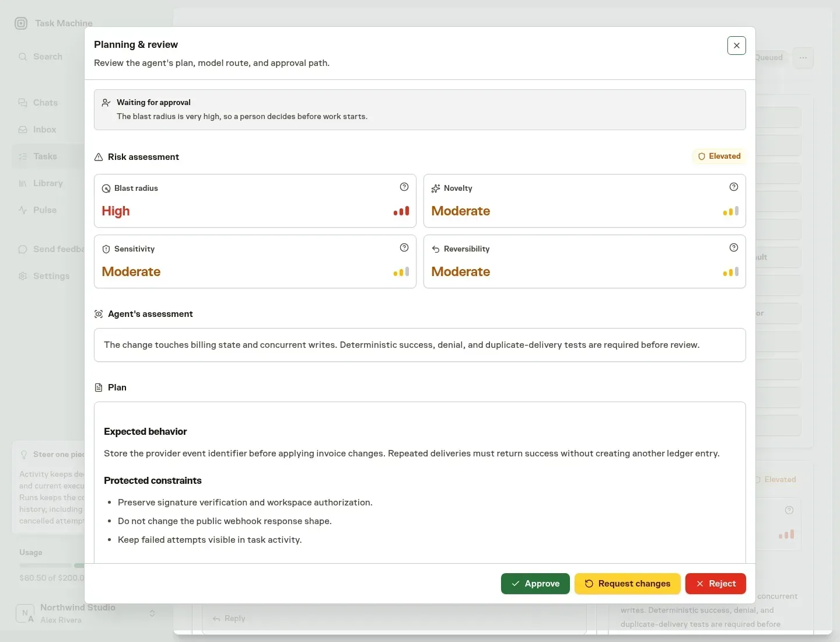
Task: Click the Novelty Moderate level bars
Action: coord(731,211)
